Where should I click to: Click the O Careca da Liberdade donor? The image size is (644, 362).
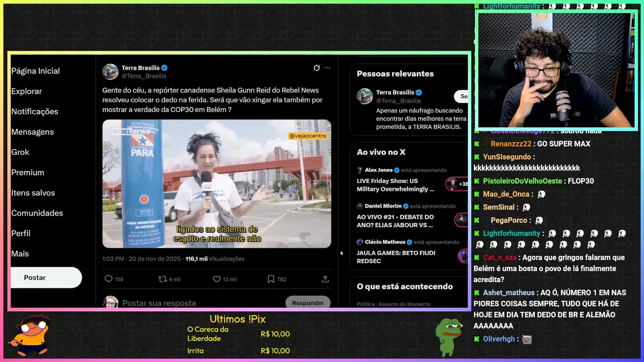click(208, 334)
